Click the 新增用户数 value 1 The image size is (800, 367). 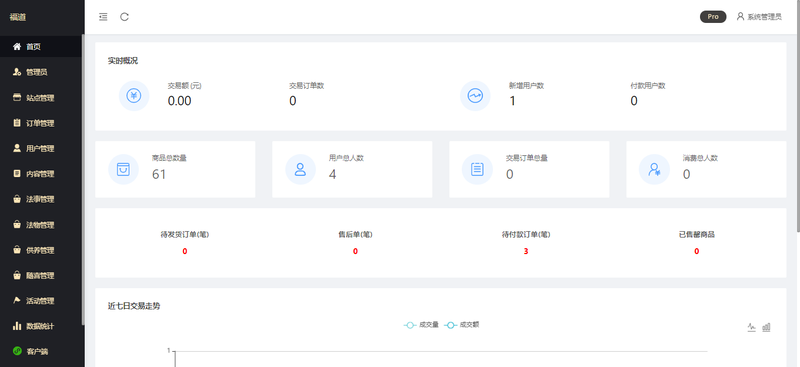click(x=512, y=101)
